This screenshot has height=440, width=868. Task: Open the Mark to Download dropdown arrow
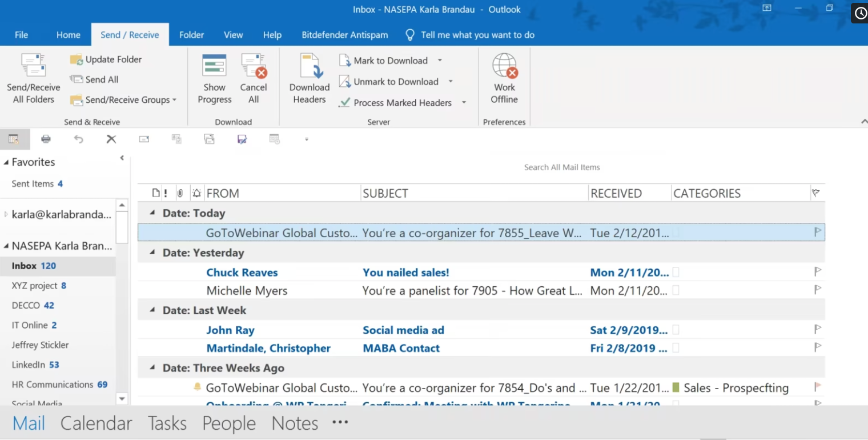(440, 60)
